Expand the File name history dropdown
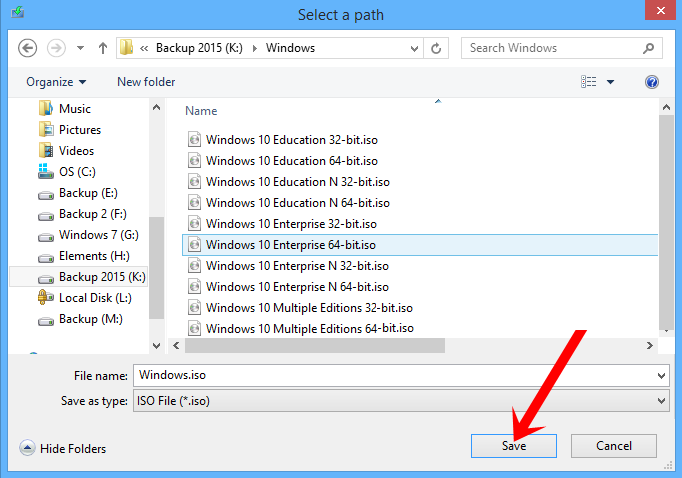682x478 pixels. point(661,375)
